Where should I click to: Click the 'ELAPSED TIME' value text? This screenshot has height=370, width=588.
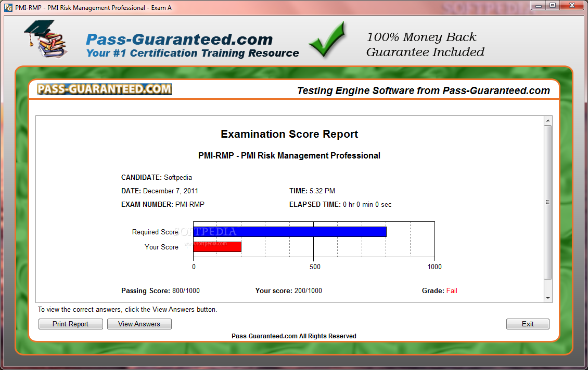pyautogui.click(x=367, y=204)
